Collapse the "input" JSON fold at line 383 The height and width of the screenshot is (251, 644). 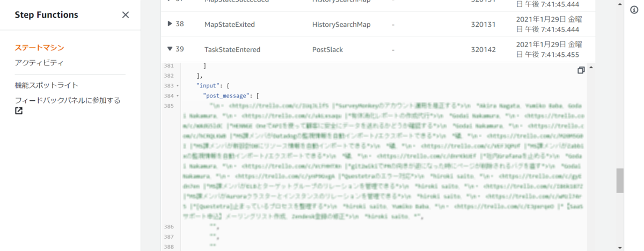coord(177,86)
